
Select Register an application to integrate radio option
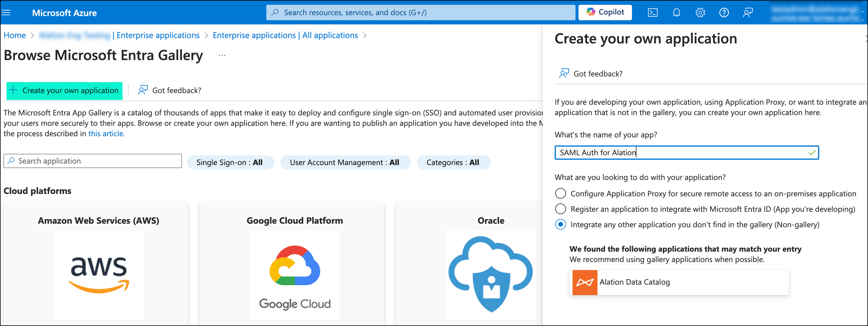pyautogui.click(x=560, y=209)
